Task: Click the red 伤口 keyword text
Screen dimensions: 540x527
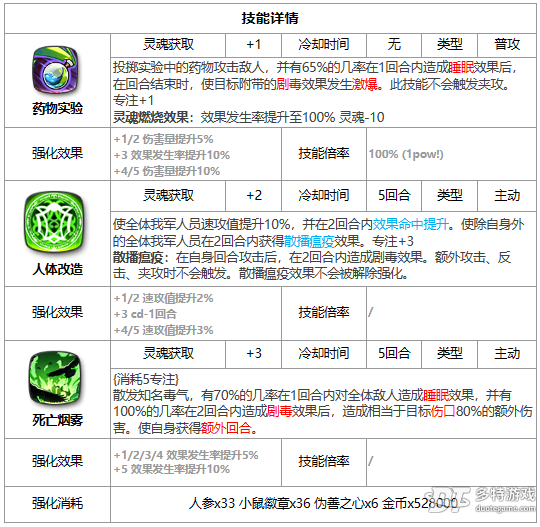Action: [443, 411]
